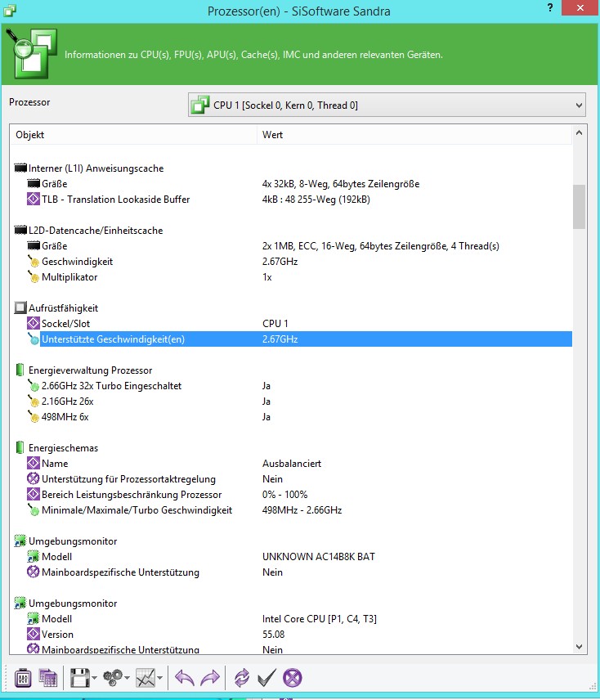Click the Wert column header

pyautogui.click(x=414, y=135)
